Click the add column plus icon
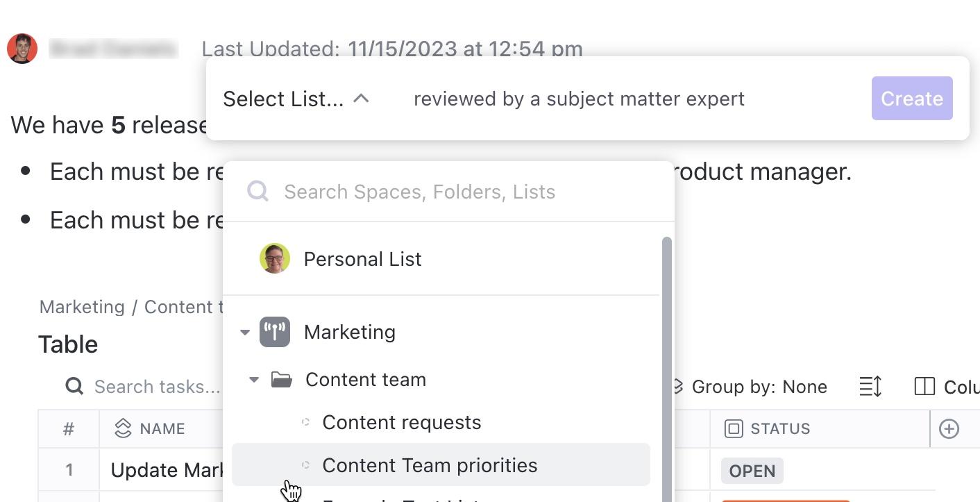The height and width of the screenshot is (502, 980). (949, 429)
